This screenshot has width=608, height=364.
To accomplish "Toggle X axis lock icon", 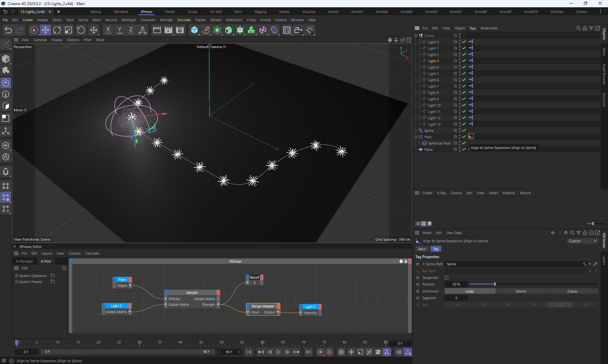I will 108,30.
